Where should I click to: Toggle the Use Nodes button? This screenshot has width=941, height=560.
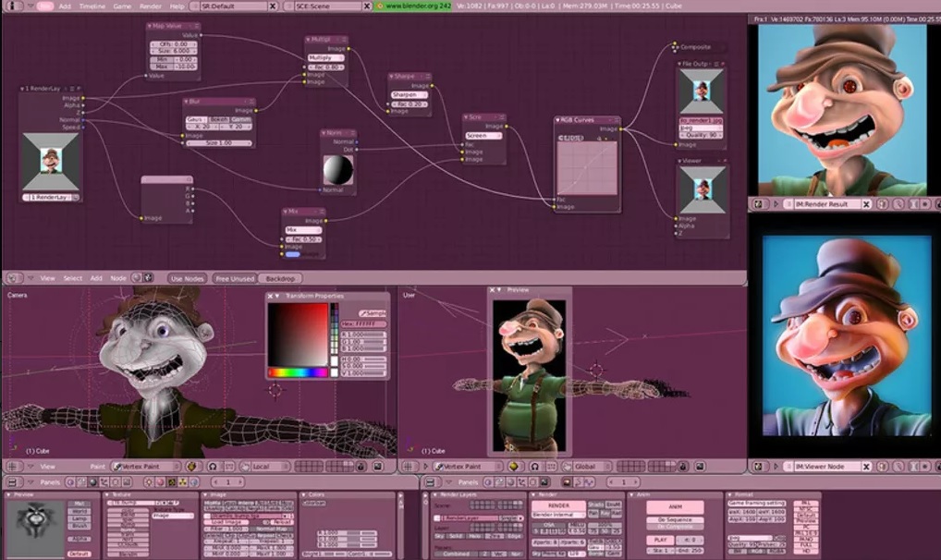click(188, 277)
